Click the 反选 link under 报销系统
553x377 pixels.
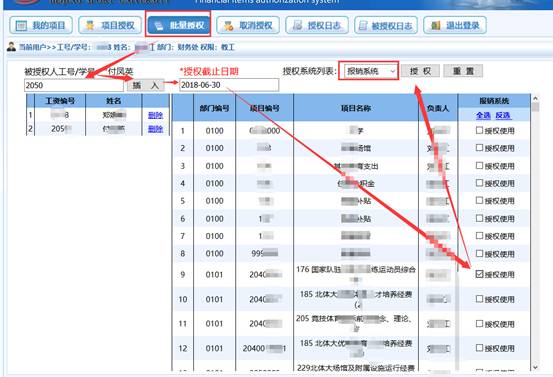pyautogui.click(x=503, y=115)
